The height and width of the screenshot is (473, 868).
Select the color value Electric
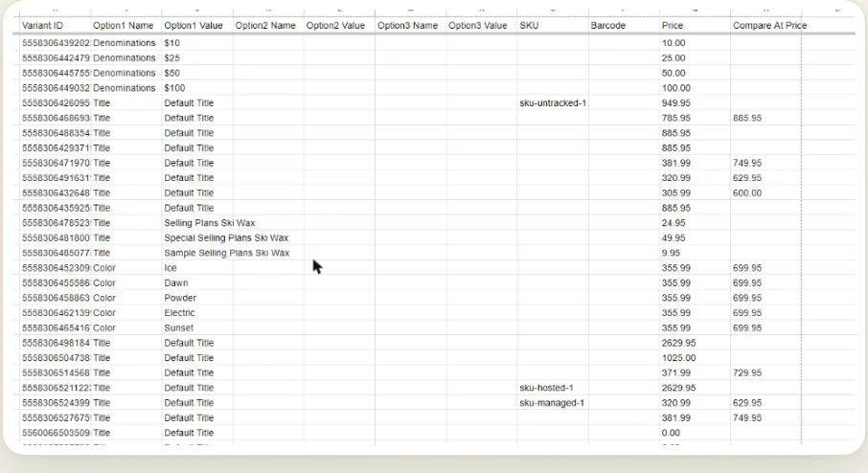197,312
